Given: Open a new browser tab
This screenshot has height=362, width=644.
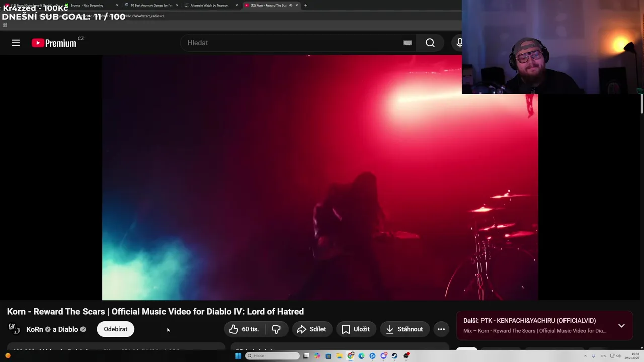Looking at the screenshot, I should click(x=305, y=5).
